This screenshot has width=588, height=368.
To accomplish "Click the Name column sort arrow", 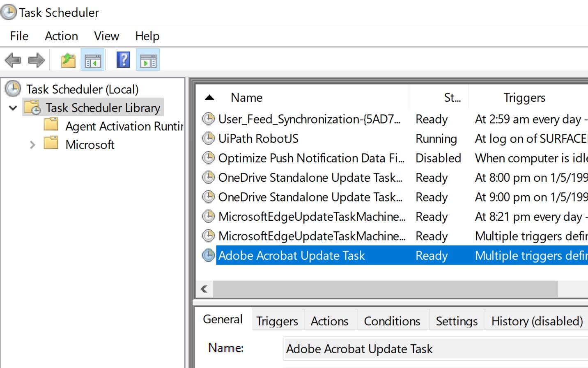I will point(209,97).
